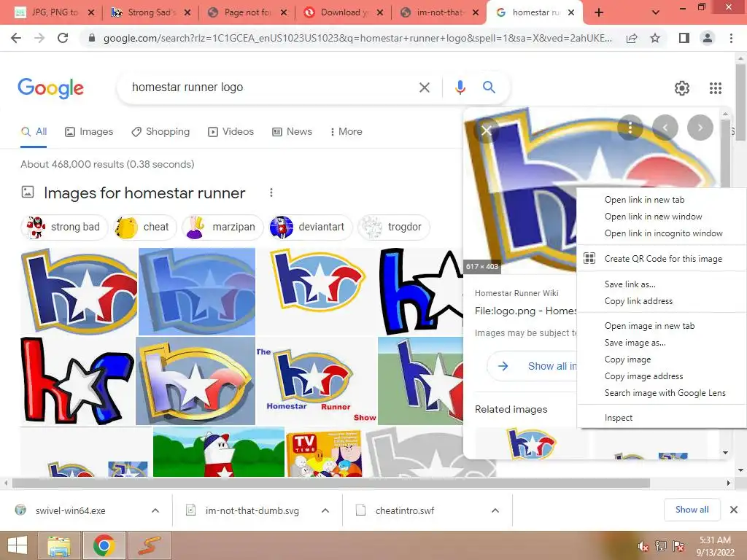
Task: Open the Google logo homepage link
Action: click(50, 88)
